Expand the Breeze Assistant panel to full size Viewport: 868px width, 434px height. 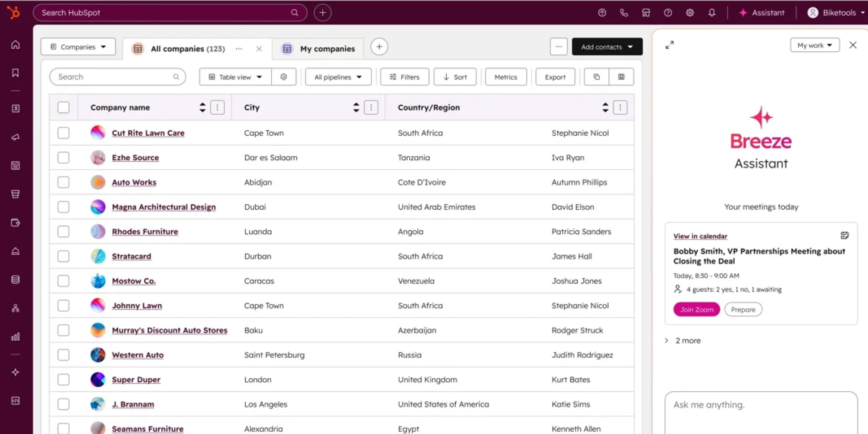click(669, 45)
